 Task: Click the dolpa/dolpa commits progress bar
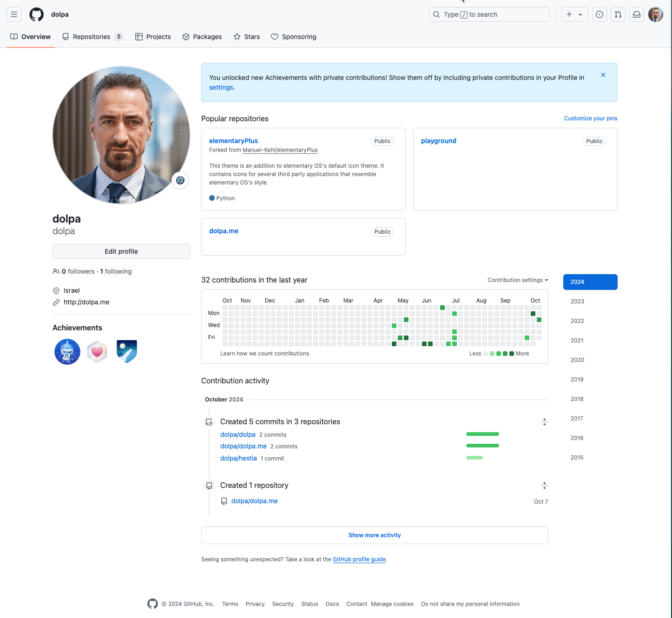pyautogui.click(x=482, y=434)
